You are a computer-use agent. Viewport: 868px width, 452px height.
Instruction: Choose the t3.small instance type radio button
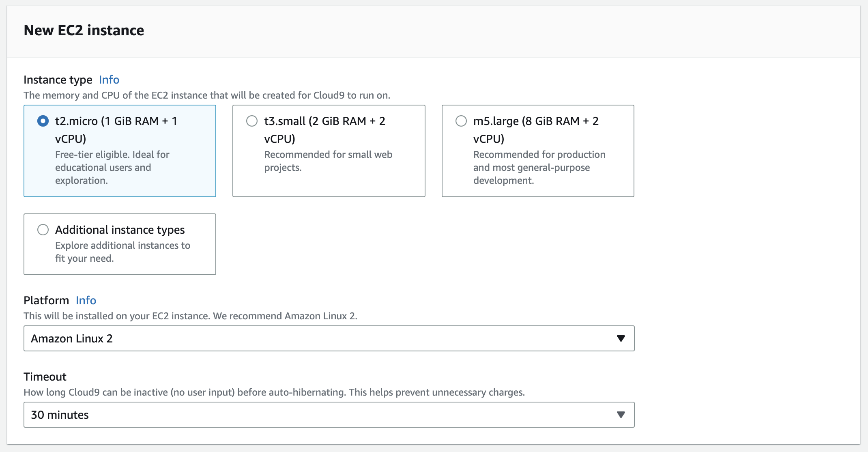(252, 121)
